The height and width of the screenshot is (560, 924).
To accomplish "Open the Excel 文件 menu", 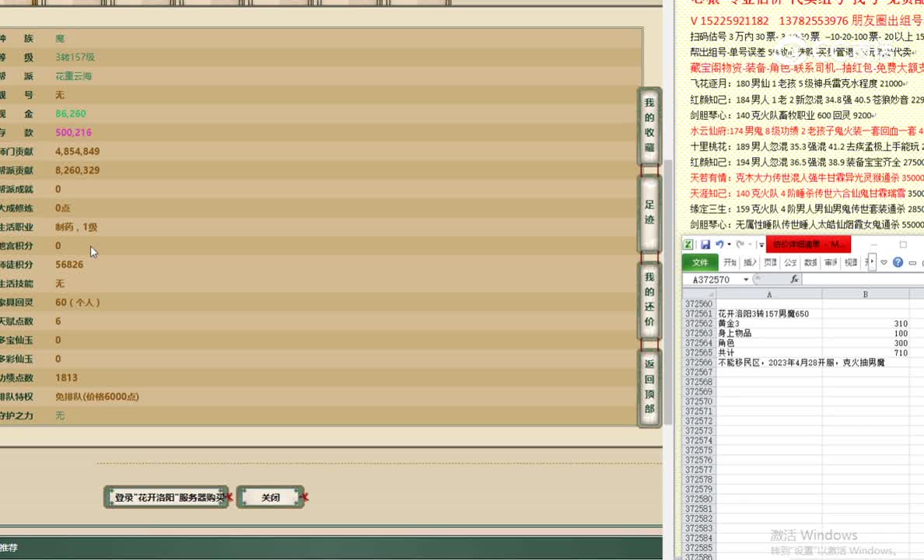I will [700, 262].
